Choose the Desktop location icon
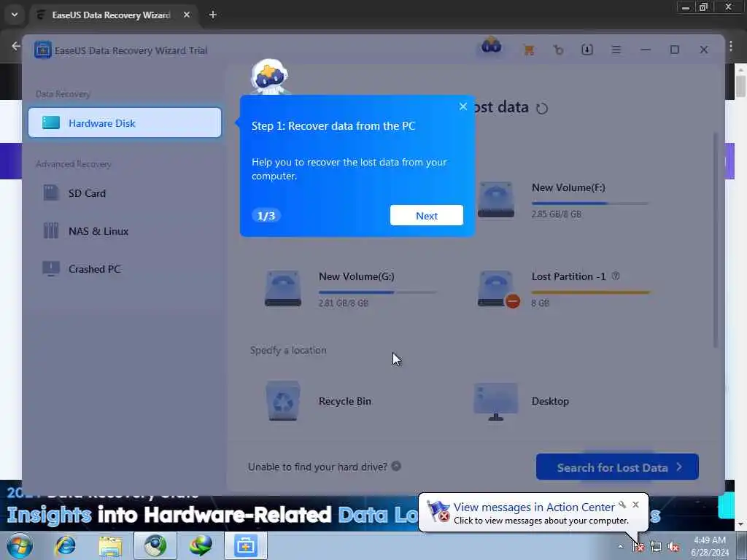Screen dimensions: 747x560 click(x=496, y=402)
